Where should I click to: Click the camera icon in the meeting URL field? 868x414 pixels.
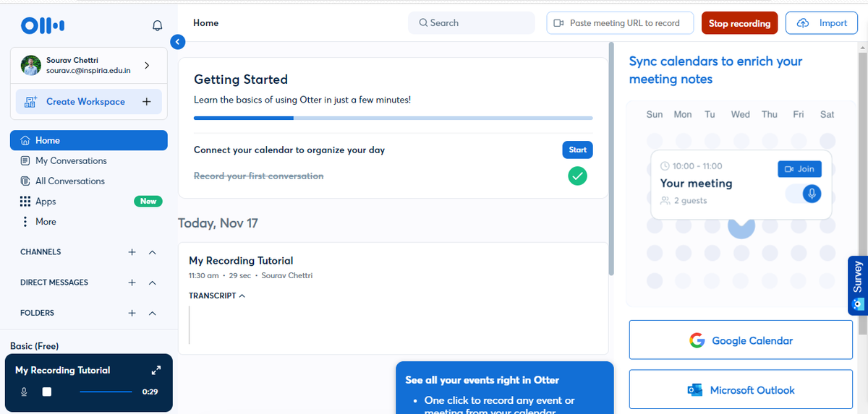[558, 23]
